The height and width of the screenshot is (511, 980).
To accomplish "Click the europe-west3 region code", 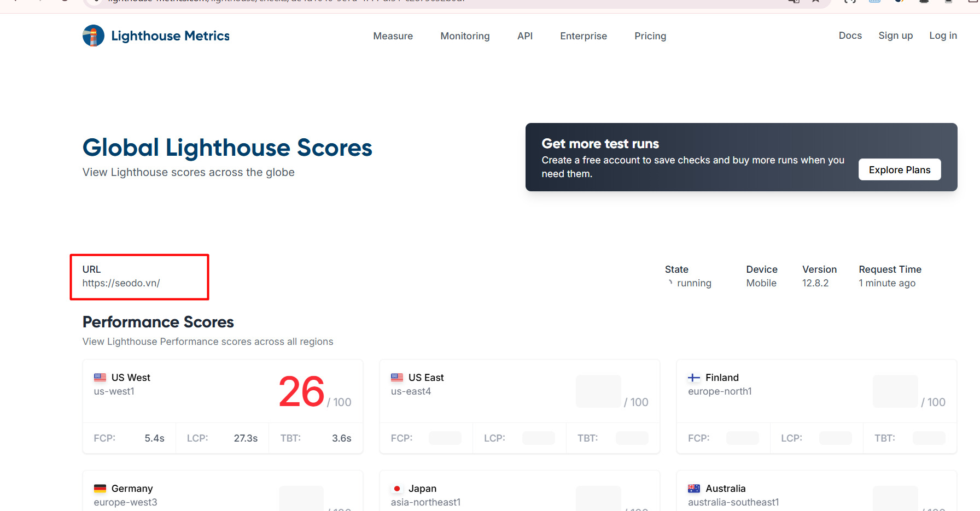I will point(126,502).
